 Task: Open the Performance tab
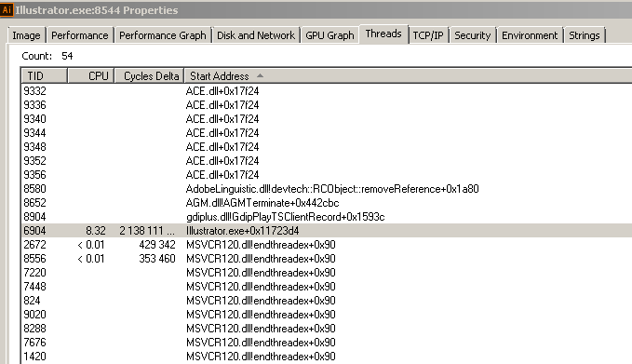point(80,35)
